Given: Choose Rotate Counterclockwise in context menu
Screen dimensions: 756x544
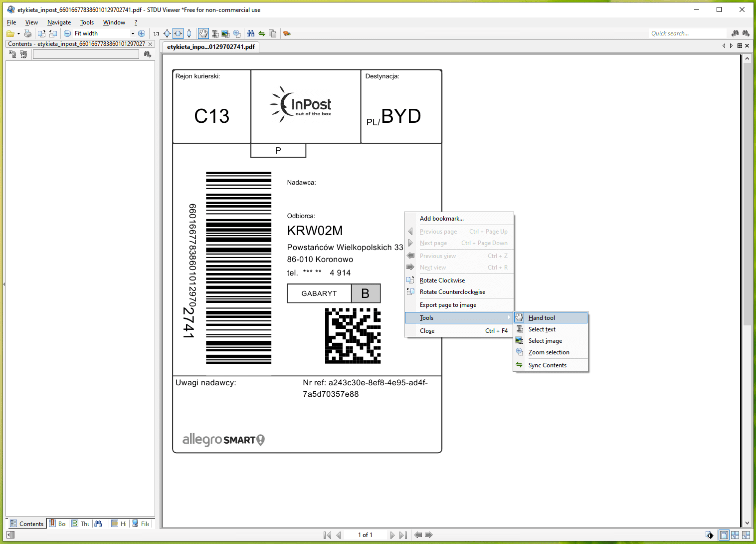Looking at the screenshot, I should tap(459, 292).
